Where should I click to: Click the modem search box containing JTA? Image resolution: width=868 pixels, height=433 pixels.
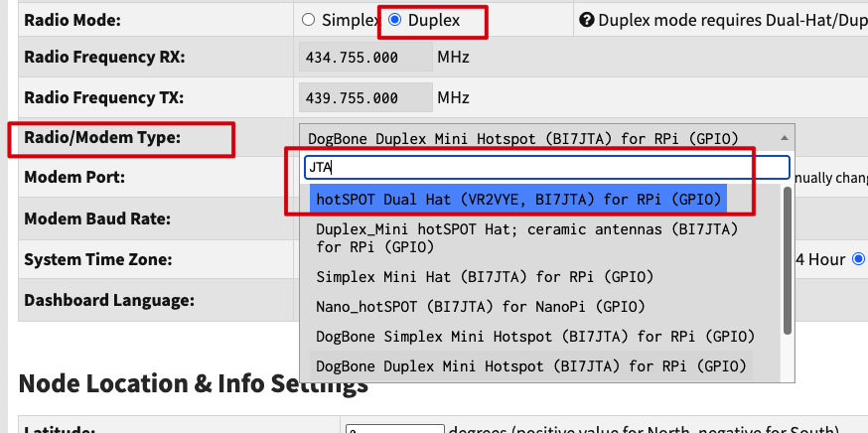click(546, 167)
